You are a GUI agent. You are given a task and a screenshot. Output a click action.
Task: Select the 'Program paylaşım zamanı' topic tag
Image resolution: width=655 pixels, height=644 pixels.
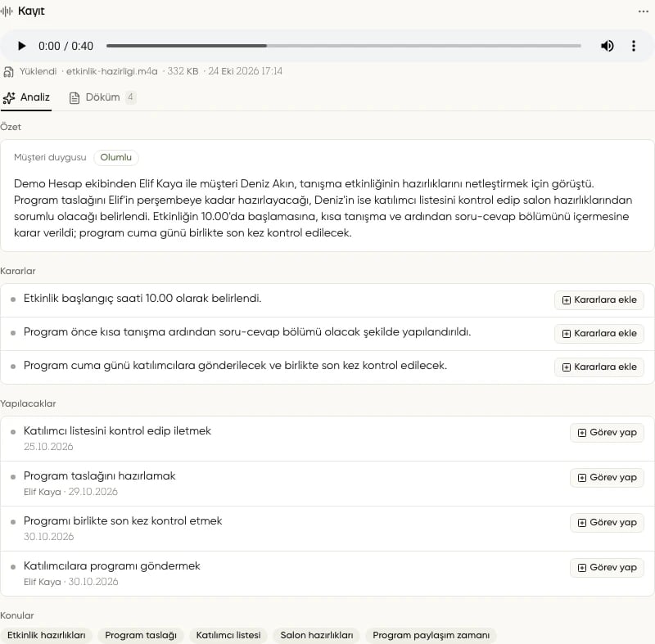(x=431, y=635)
